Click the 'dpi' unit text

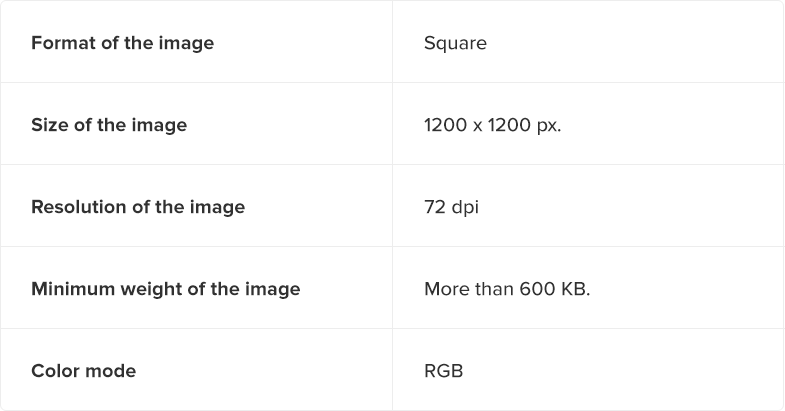[465, 208]
